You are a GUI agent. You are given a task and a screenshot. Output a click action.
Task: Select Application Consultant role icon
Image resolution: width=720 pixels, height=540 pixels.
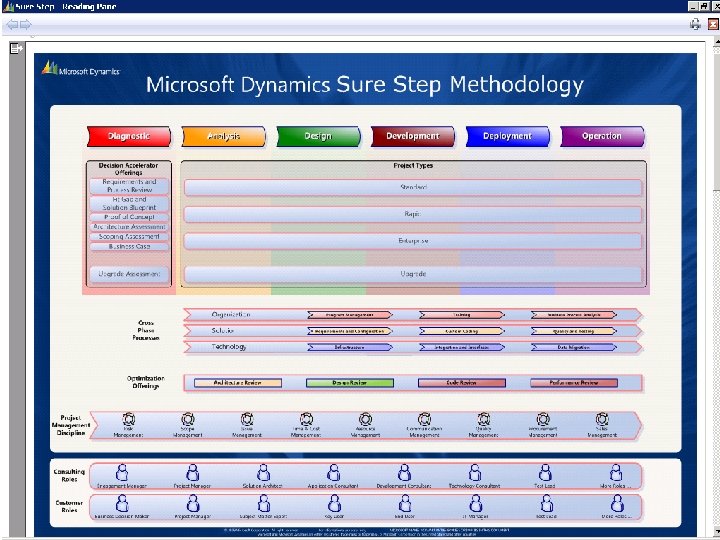(x=333, y=472)
